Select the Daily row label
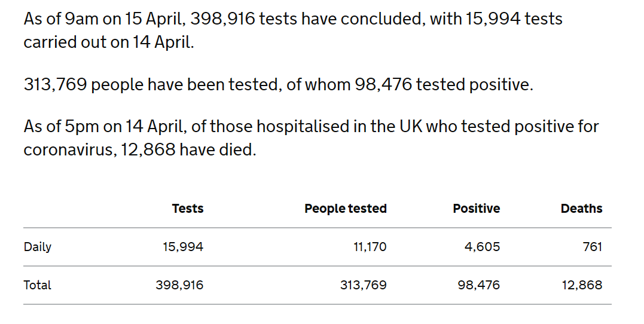The height and width of the screenshot is (324, 644). [38, 247]
